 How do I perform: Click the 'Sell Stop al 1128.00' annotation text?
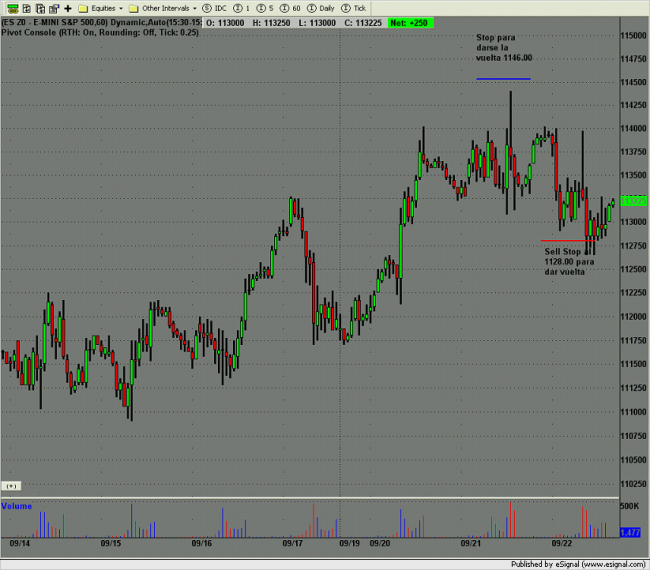coord(569,262)
